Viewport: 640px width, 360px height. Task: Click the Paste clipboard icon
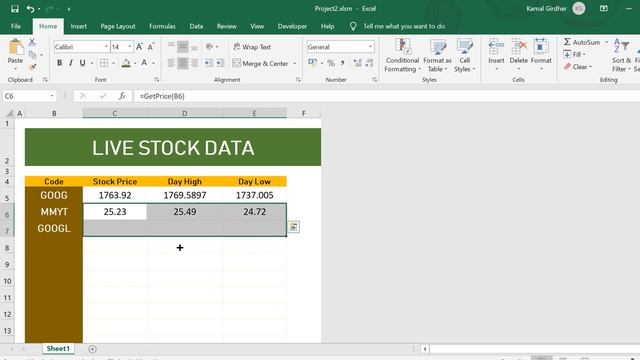16,47
